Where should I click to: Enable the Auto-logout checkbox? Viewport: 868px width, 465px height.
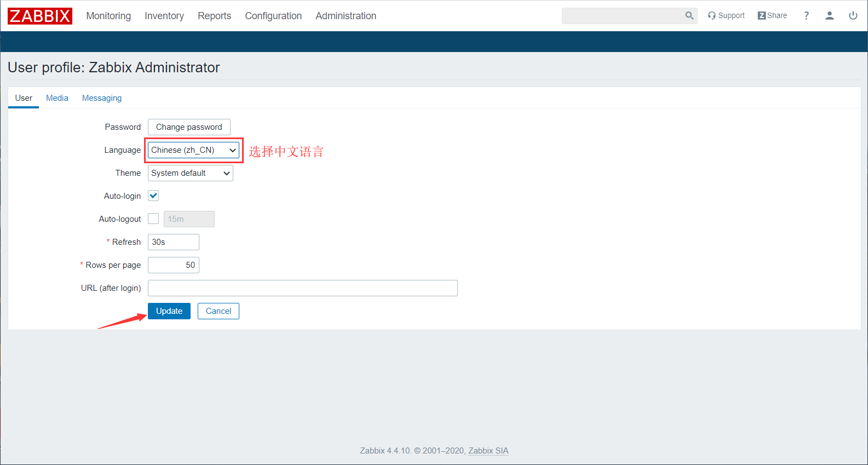(153, 219)
